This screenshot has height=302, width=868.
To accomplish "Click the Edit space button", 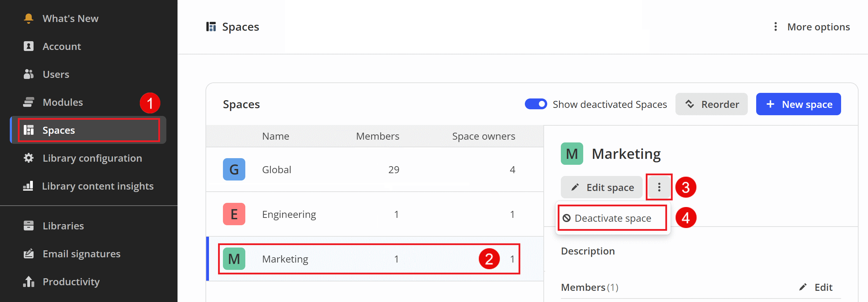I will [602, 187].
